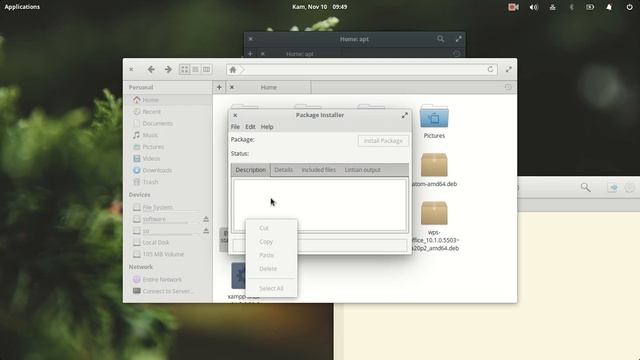The width and height of the screenshot is (640, 360).
Task: Open the date and time indicator
Action: pos(320,7)
